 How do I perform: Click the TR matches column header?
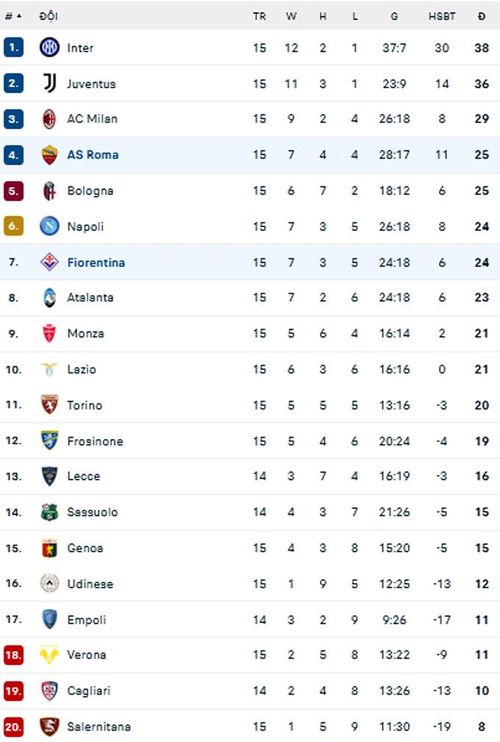click(259, 16)
